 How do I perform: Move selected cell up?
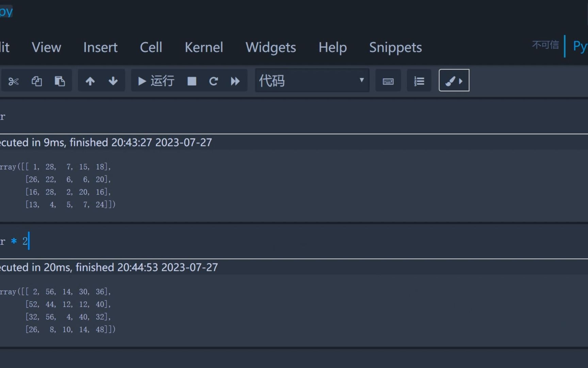[x=90, y=81]
